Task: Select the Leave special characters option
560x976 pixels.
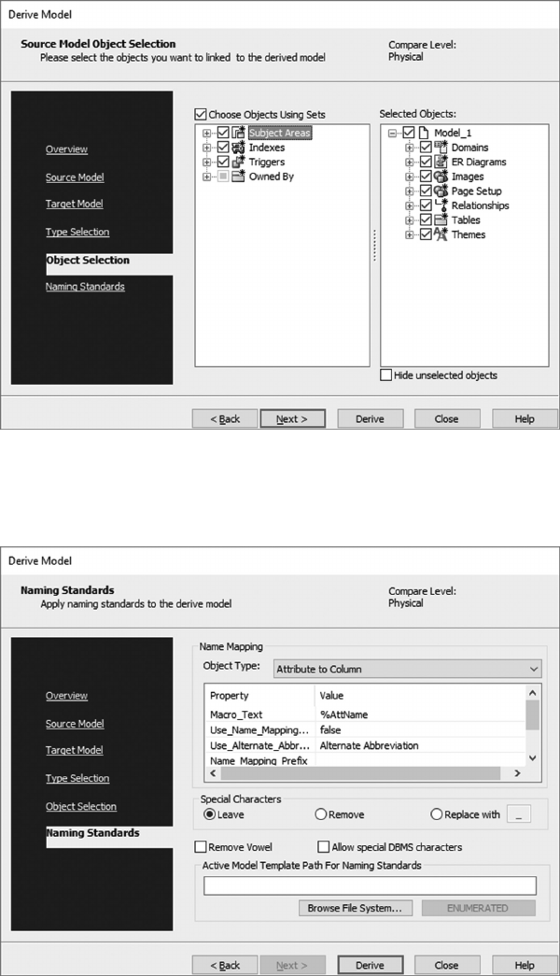Action: 210,814
